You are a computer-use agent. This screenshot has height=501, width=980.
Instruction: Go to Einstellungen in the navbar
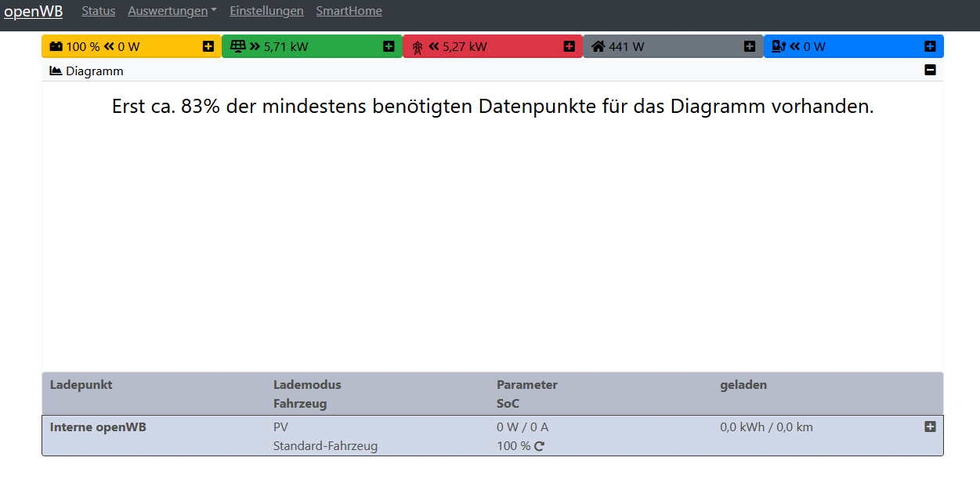click(266, 11)
